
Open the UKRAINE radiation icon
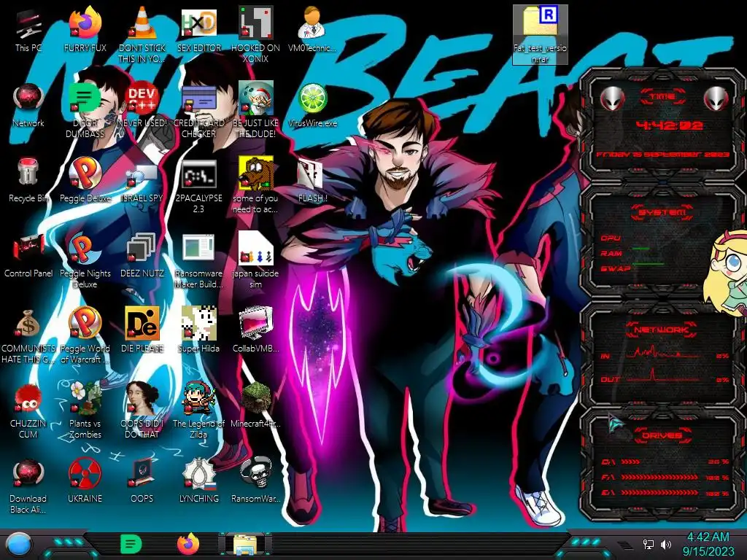tap(85, 480)
